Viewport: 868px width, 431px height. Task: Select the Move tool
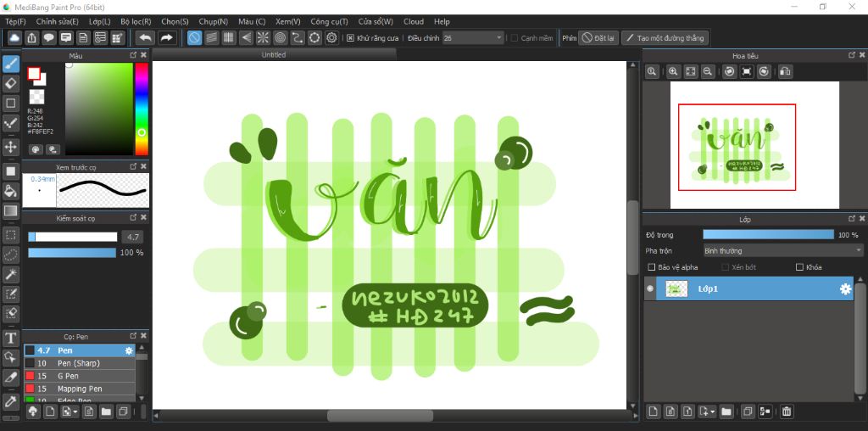tap(10, 148)
